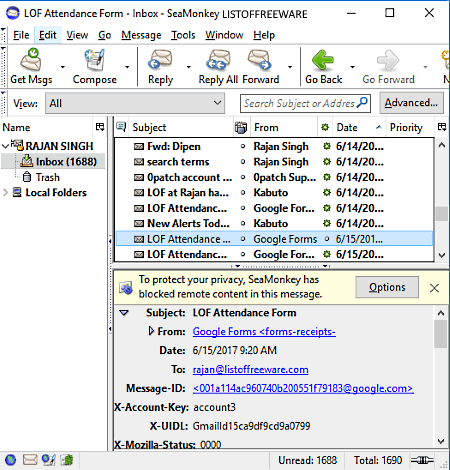Viewport: 450px width, 470px height.
Task: Open Compose new message icon
Action: click(94, 60)
